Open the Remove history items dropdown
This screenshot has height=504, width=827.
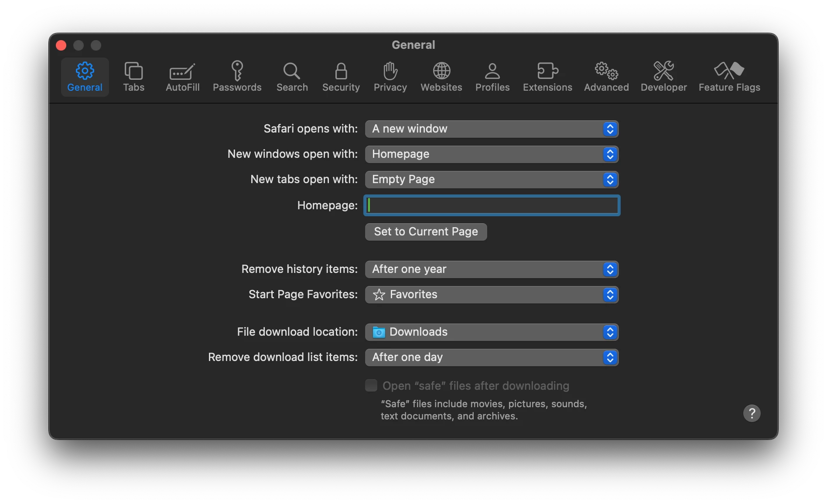[492, 269]
